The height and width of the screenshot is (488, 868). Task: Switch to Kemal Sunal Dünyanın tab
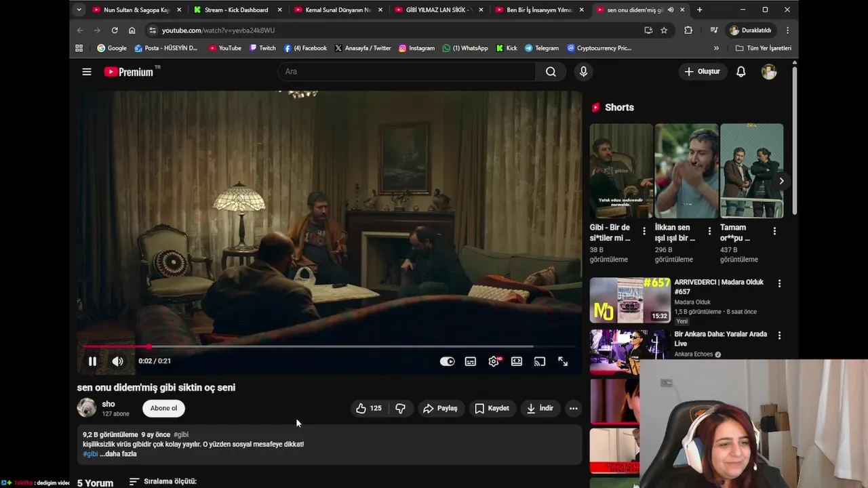(x=338, y=10)
